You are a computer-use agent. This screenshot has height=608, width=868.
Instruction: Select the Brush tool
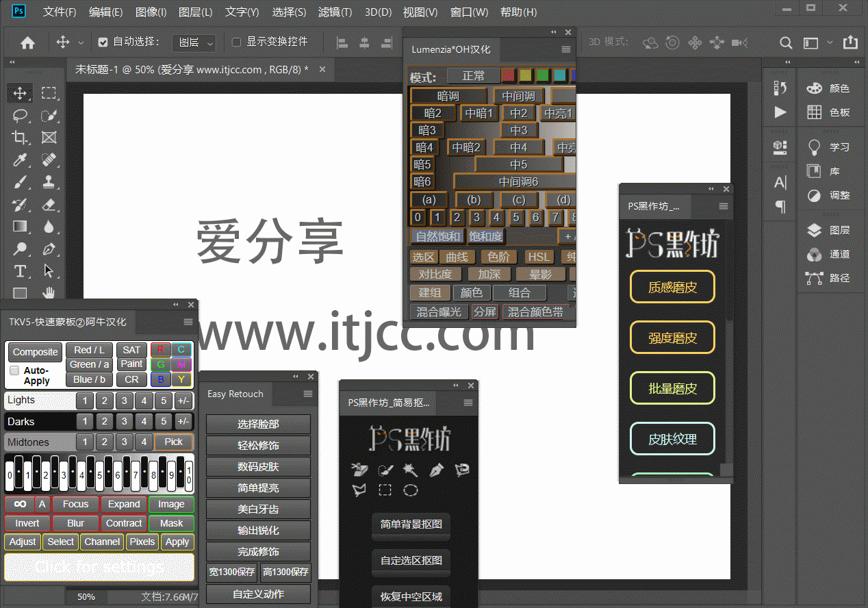point(20,182)
